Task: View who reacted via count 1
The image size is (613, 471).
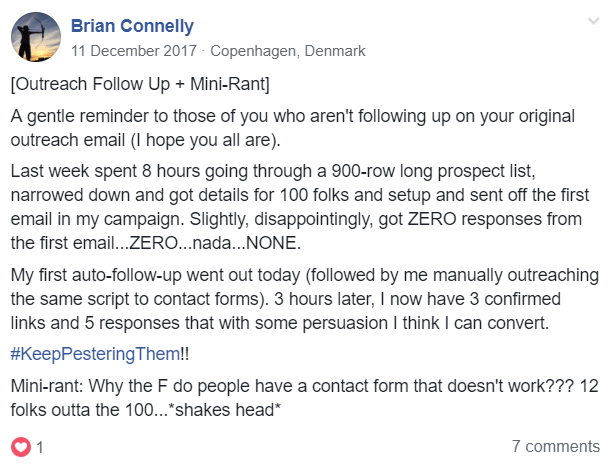Action: (x=40, y=447)
